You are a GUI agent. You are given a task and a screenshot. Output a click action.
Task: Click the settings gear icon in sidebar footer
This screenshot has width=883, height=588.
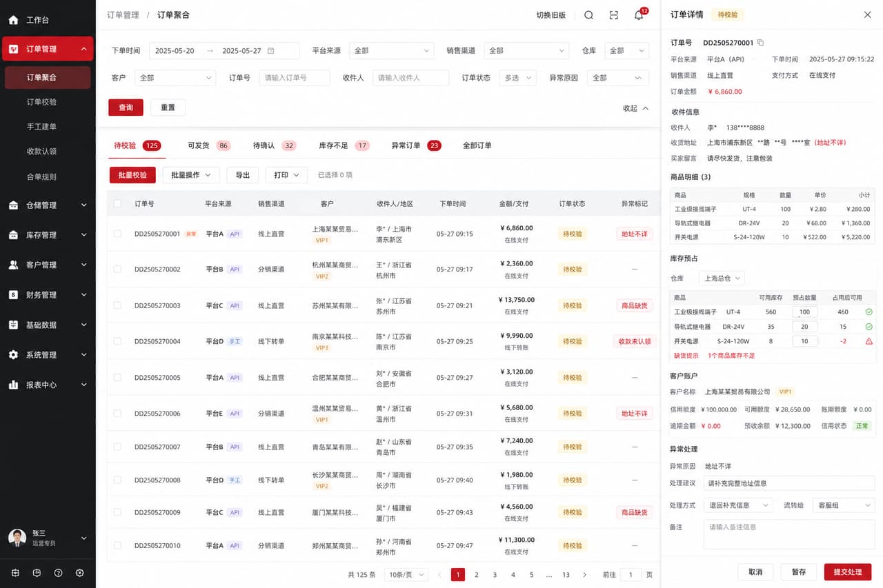(x=79, y=573)
